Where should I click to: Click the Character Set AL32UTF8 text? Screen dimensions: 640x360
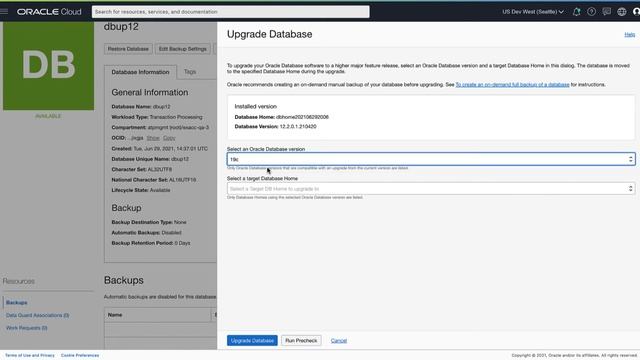(142, 169)
